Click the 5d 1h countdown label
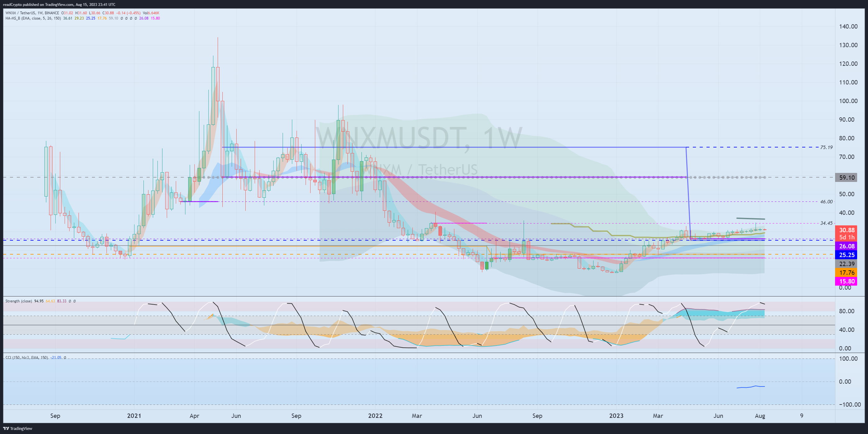Image resolution: width=868 pixels, height=434 pixels. pos(847,237)
